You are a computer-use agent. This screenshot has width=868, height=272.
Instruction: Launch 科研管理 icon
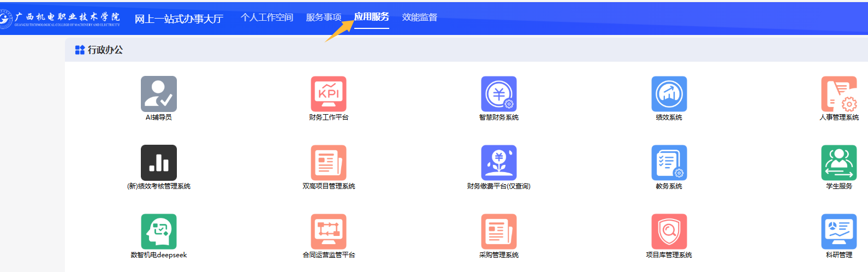[x=839, y=232]
